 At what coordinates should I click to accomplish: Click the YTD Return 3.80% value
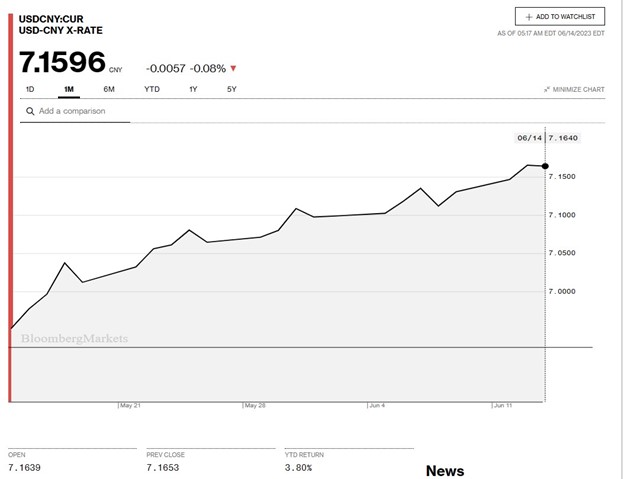pyautogui.click(x=298, y=467)
